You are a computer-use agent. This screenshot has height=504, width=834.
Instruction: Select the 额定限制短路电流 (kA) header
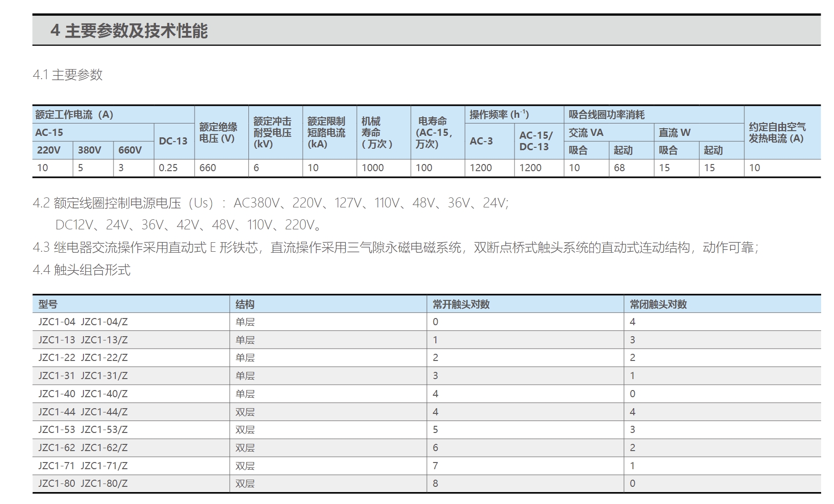[x=326, y=133]
